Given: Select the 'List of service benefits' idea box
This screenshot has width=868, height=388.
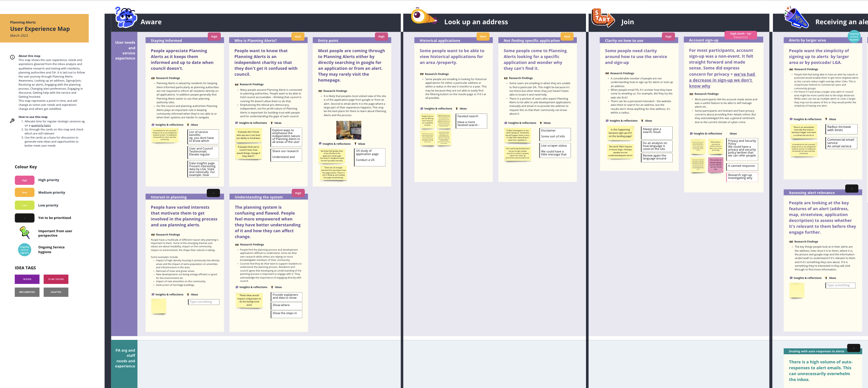Looking at the screenshot, I should (x=203, y=137).
